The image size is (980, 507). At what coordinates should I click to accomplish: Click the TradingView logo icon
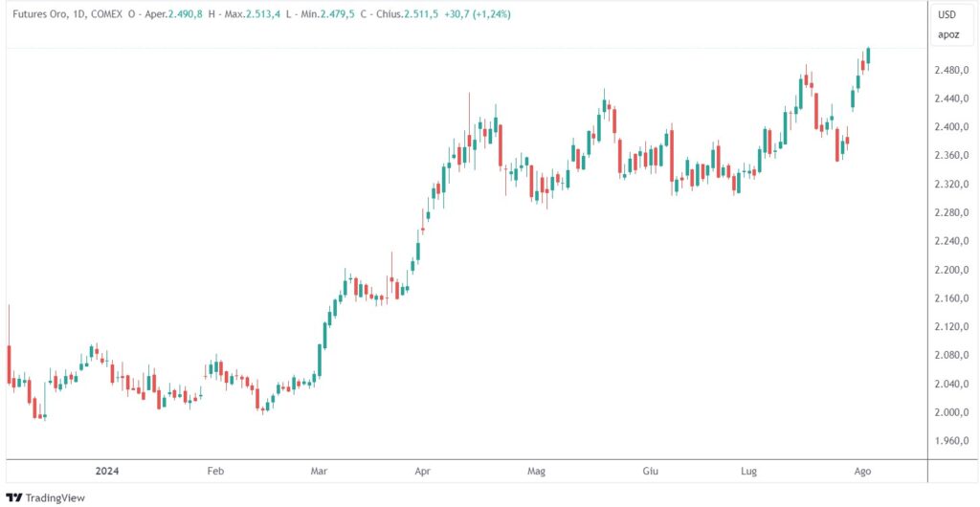(x=13, y=496)
